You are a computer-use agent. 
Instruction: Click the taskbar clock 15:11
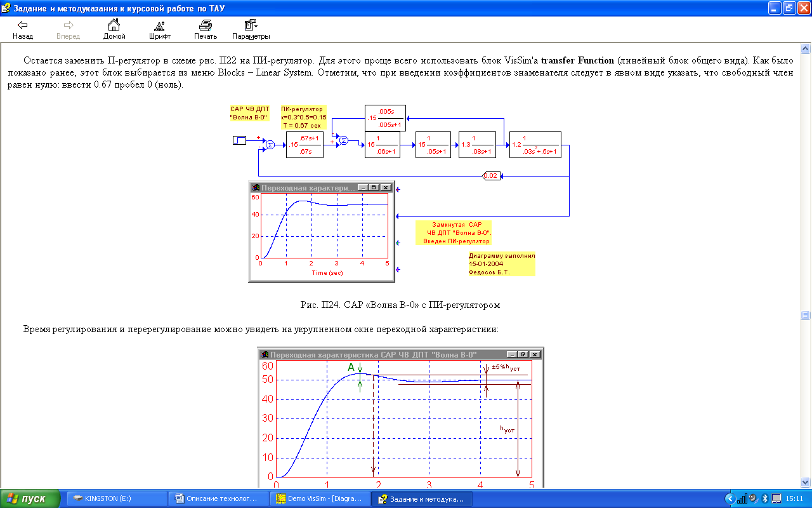tap(795, 499)
